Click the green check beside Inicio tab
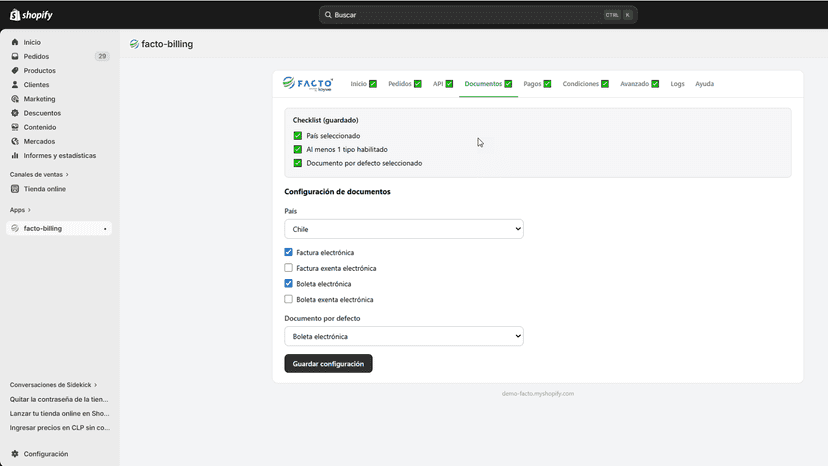The image size is (828, 466). coord(373,84)
